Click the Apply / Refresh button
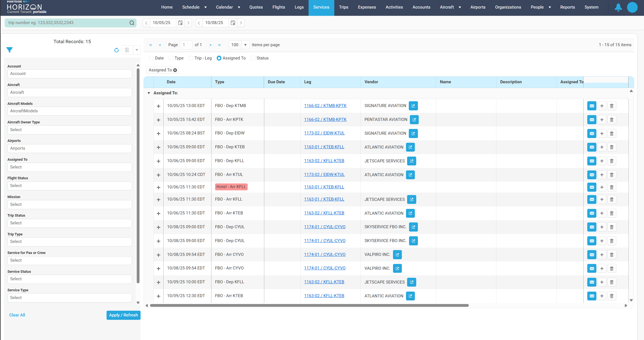The width and height of the screenshot is (644, 340). 123,315
